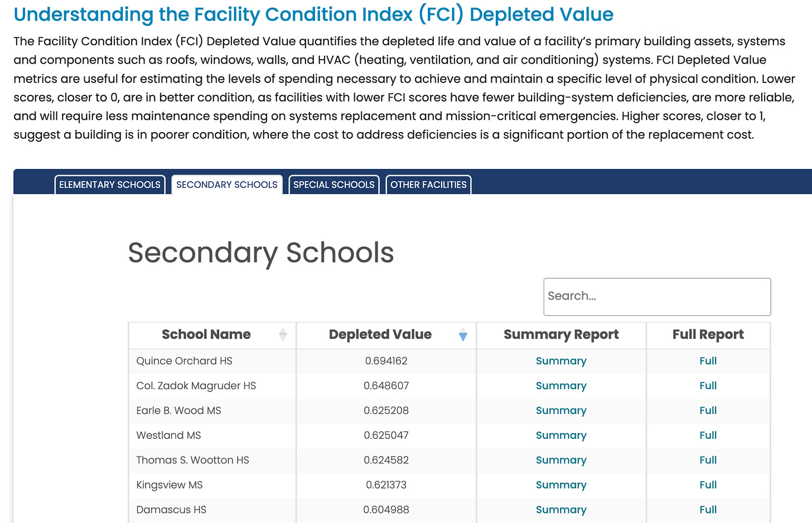
Task: View Summary for Col. Zadok Magruder HS
Action: tap(561, 386)
